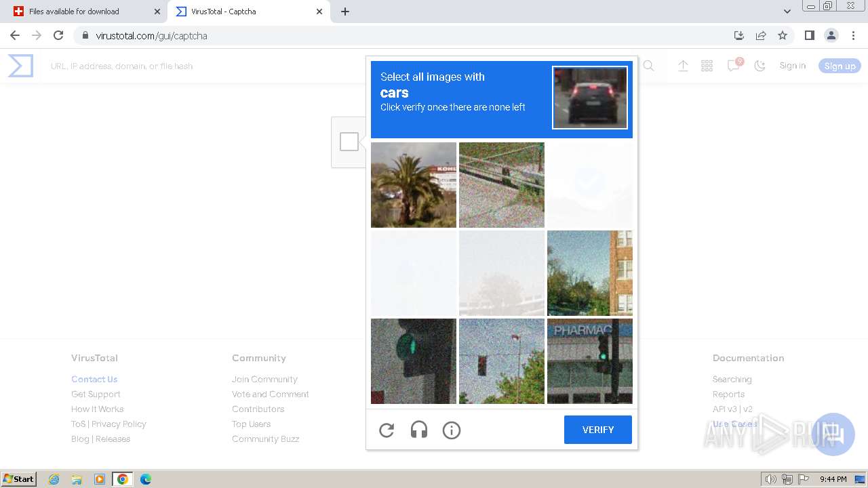Viewport: 868px width, 488px height.
Task: Open Chrome from the taskbar
Action: (x=122, y=479)
